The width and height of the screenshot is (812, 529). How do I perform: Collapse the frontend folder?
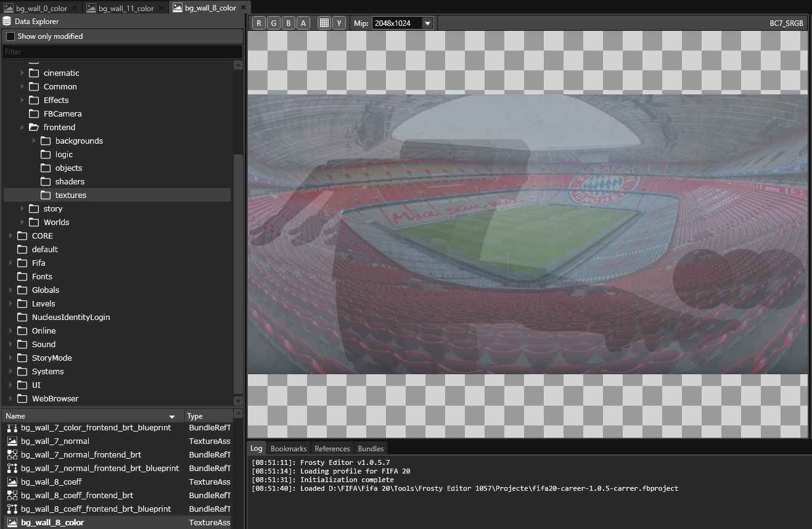(x=22, y=127)
